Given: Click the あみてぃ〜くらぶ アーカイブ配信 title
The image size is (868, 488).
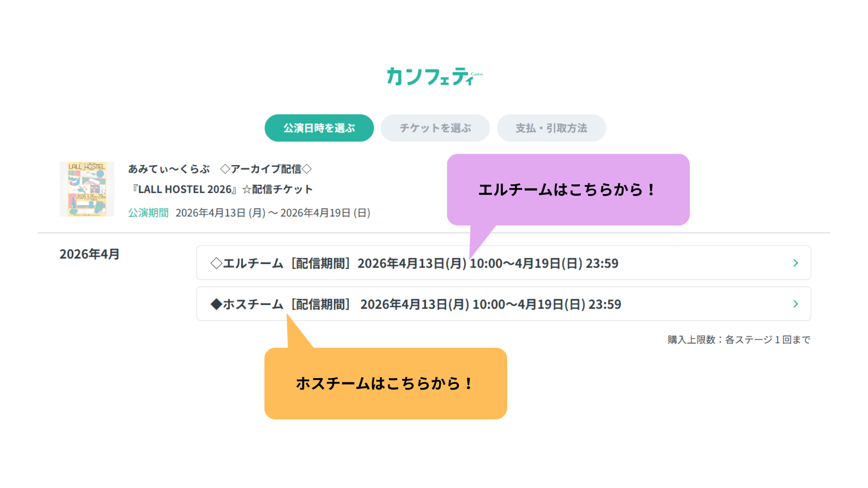Looking at the screenshot, I should [220, 169].
